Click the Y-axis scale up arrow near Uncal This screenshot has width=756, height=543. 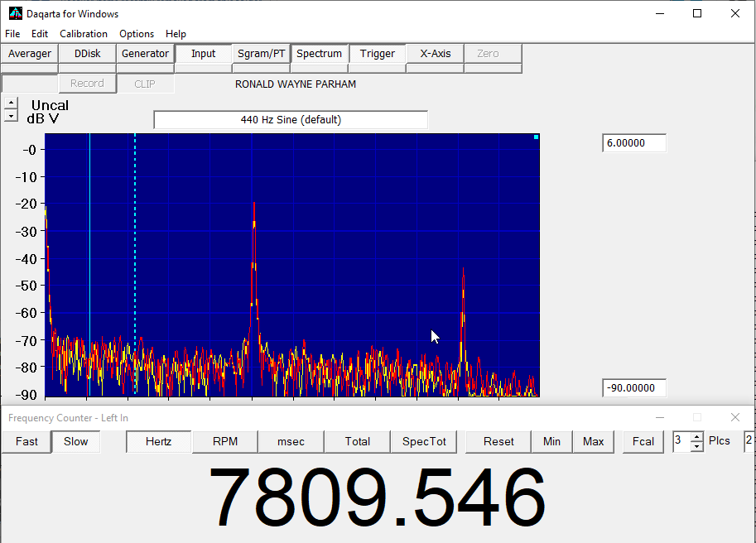pos(11,103)
